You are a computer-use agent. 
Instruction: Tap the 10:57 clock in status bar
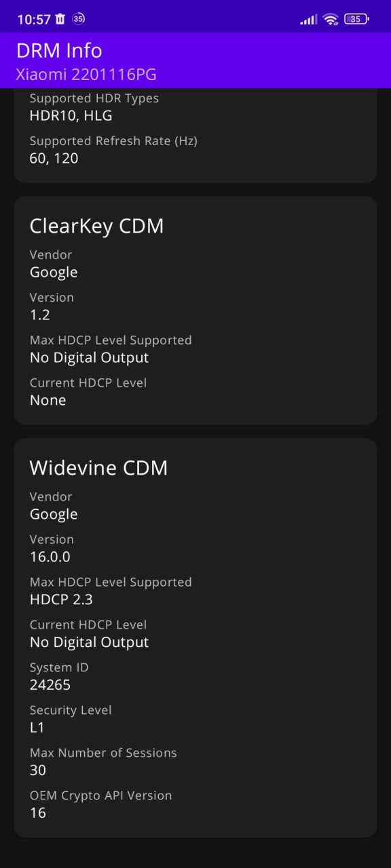coord(34,20)
